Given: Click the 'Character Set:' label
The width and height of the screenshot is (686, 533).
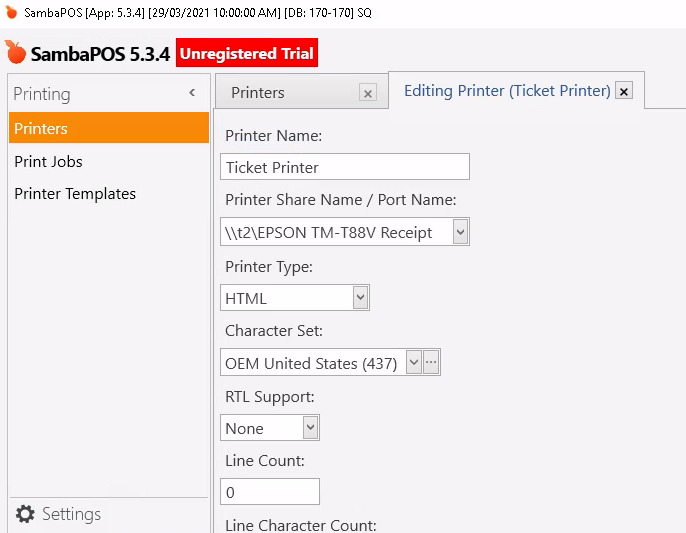Looking at the screenshot, I should (274, 330).
